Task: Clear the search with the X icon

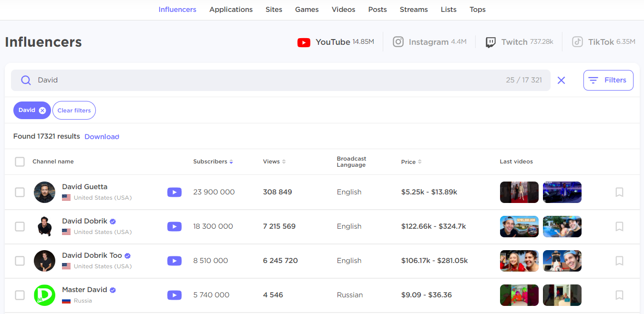Action: 562,80
